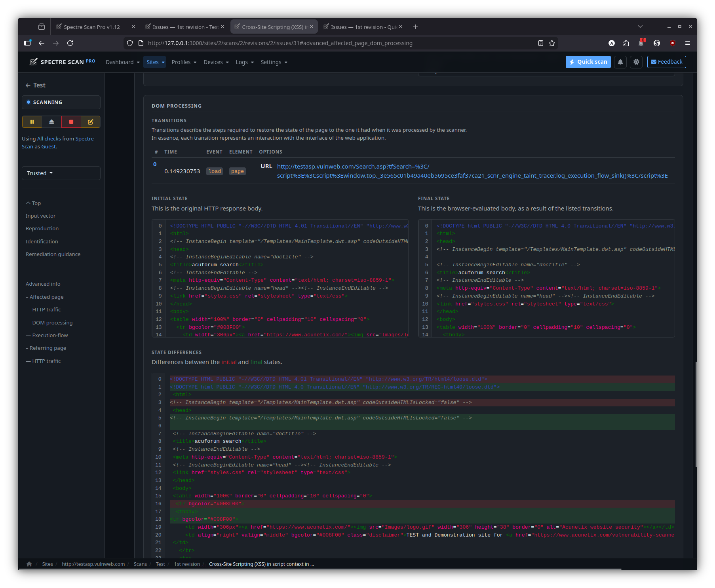715x588 pixels.
Task: Open the Trusted dropdown selector
Action: pos(61,173)
